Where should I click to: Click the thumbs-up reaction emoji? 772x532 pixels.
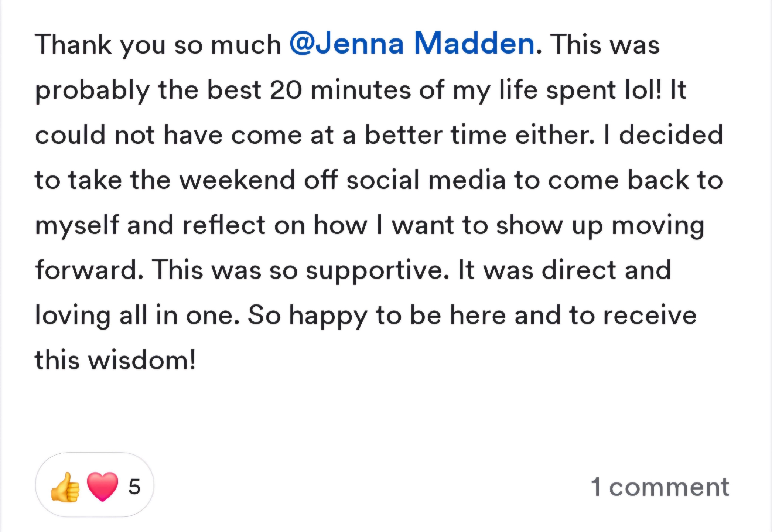tap(65, 487)
